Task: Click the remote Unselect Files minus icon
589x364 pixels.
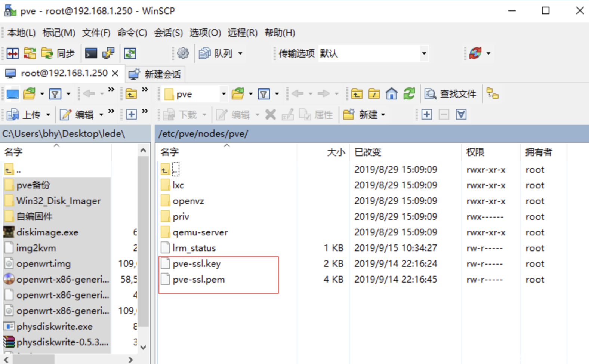Action: [444, 114]
